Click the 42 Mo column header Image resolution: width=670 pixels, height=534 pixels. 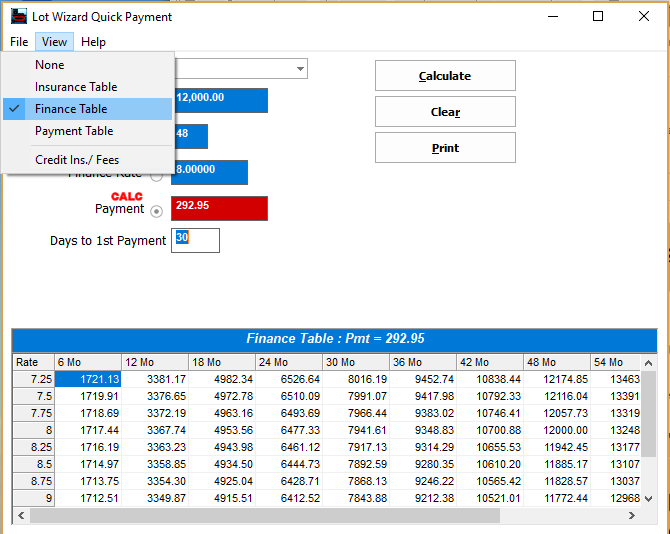490,362
